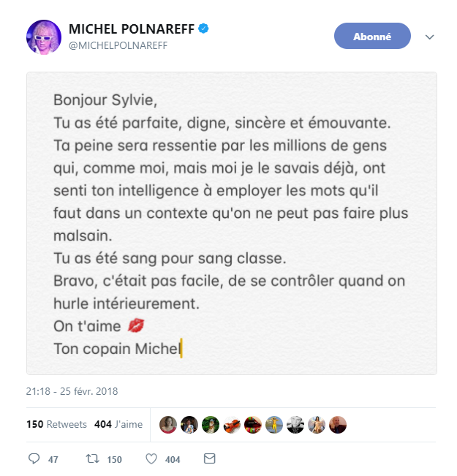Image resolution: width=457 pixels, height=476 pixels.
Task: Send tweet via envelope message icon
Action: point(209,459)
